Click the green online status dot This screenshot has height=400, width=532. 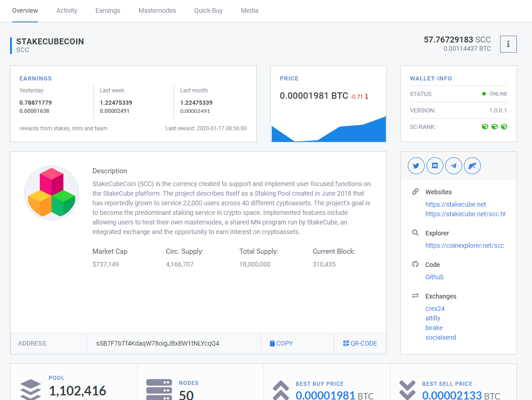click(x=484, y=94)
